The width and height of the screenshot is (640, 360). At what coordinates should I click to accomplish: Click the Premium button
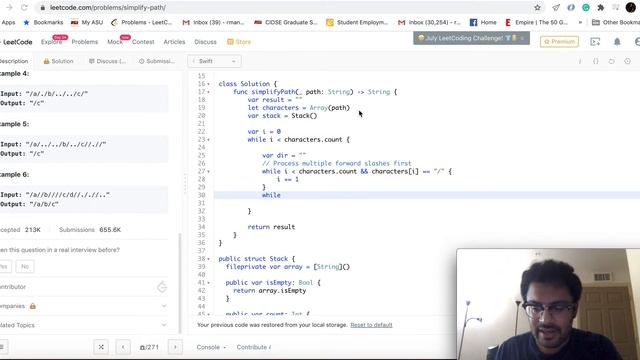coord(559,42)
